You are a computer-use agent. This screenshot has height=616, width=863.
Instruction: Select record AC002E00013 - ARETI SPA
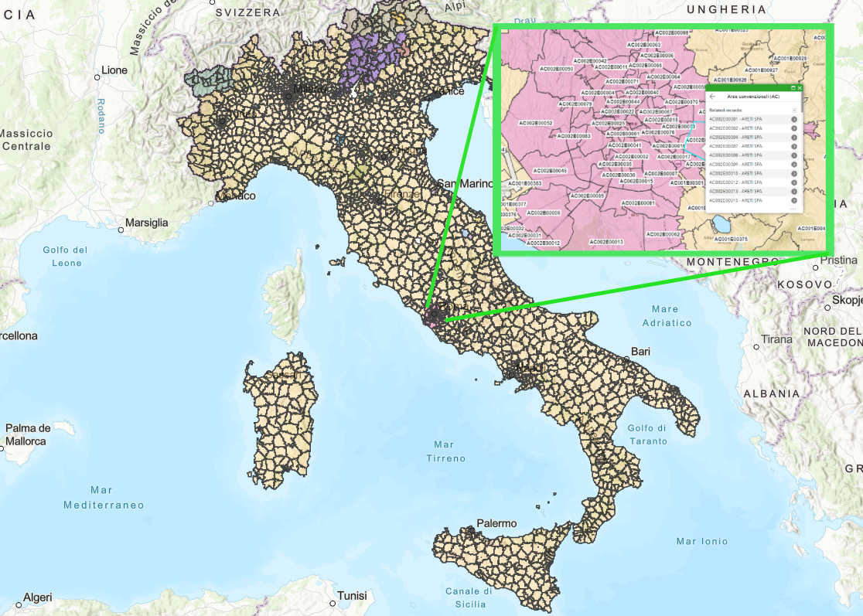[753, 192]
